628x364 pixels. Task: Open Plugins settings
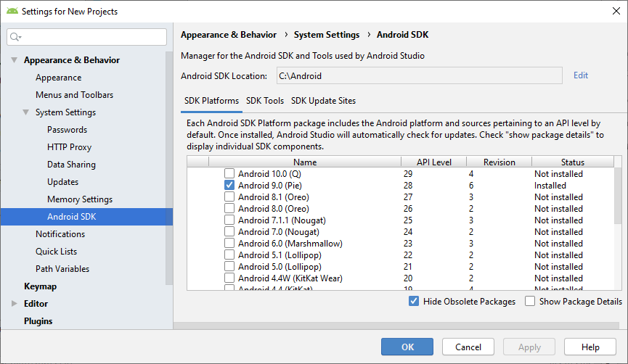[38, 320]
